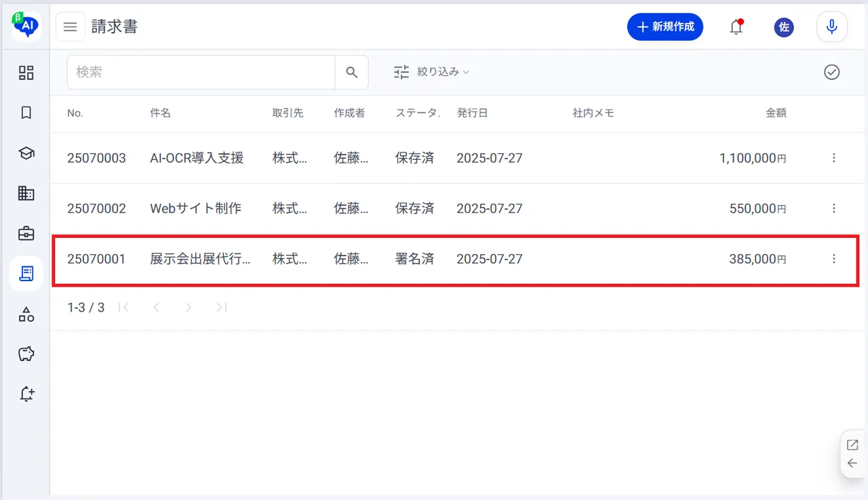Click the 新規作成 button

click(x=665, y=27)
